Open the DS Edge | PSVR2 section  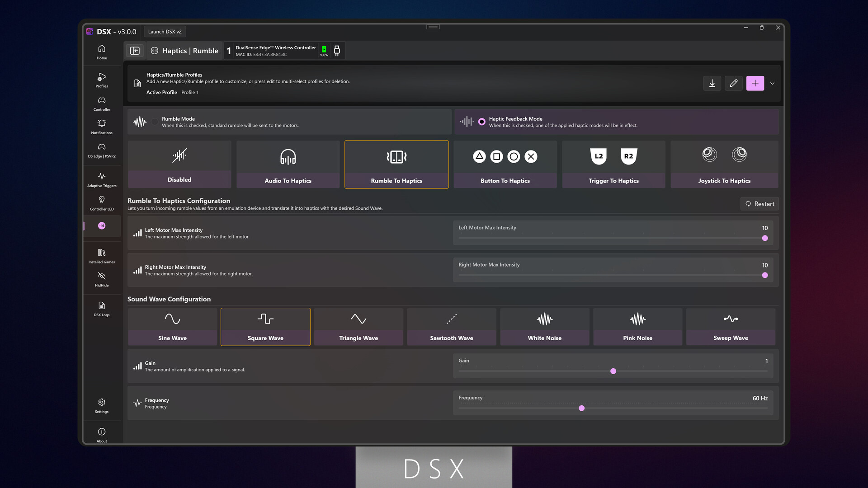101,150
